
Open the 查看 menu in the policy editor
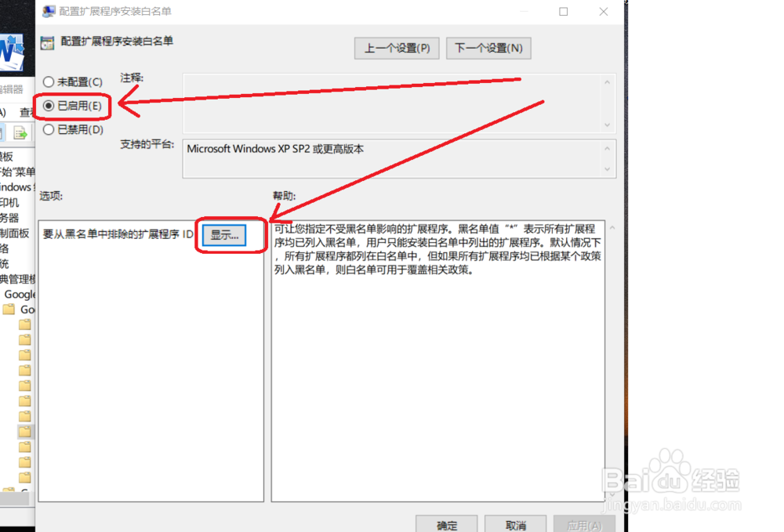27,110
